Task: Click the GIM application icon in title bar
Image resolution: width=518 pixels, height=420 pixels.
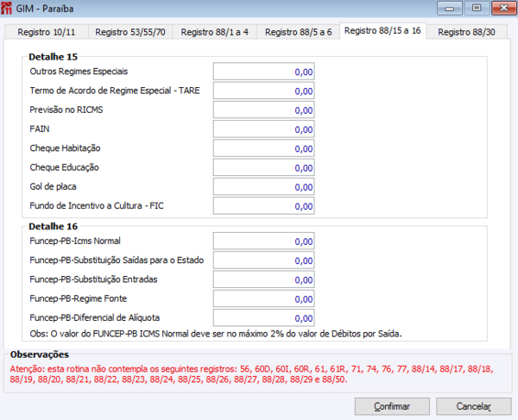Action: click(7, 9)
